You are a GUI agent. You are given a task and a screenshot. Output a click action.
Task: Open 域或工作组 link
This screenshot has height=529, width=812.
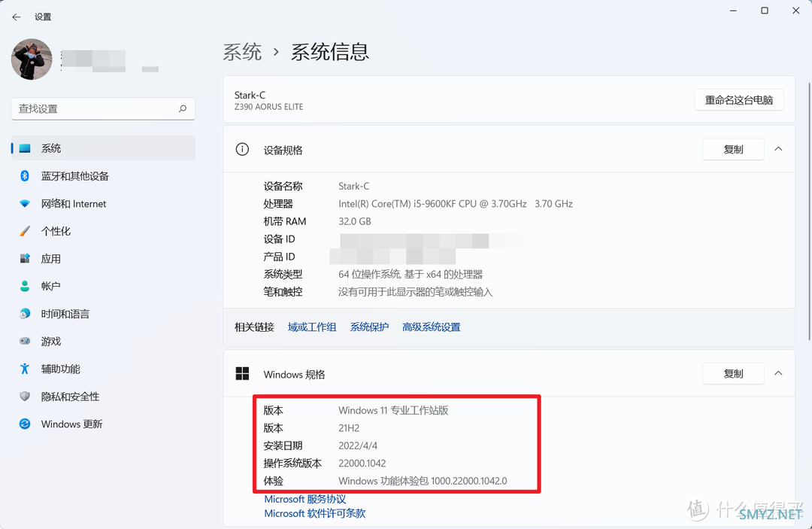(312, 327)
